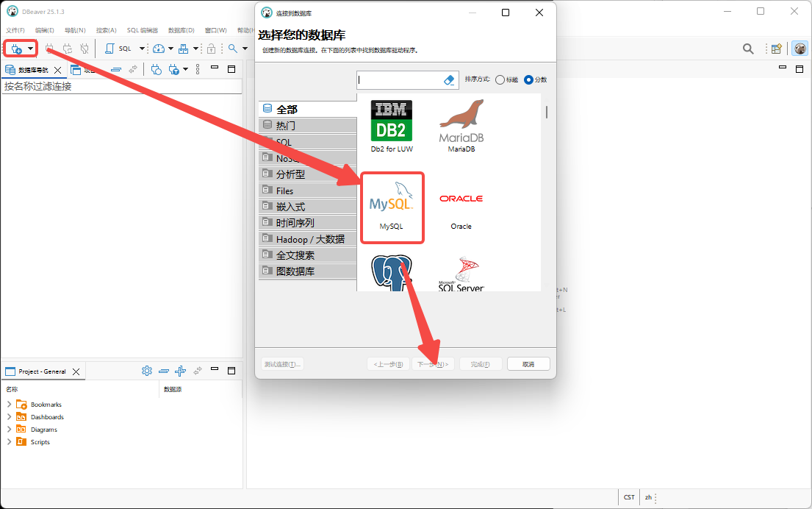The height and width of the screenshot is (509, 812).
Task: Expand the Scripts tree node
Action: click(x=9, y=441)
